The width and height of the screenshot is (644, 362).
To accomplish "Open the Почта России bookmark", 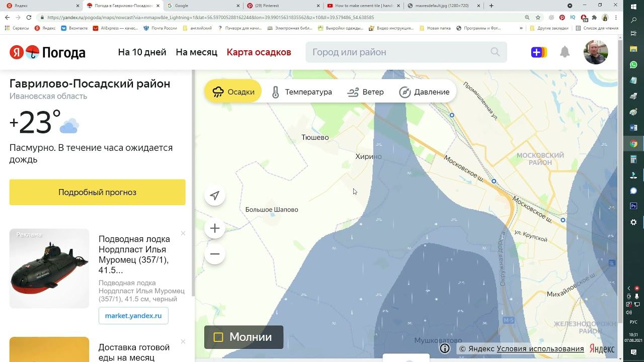I will [160, 28].
